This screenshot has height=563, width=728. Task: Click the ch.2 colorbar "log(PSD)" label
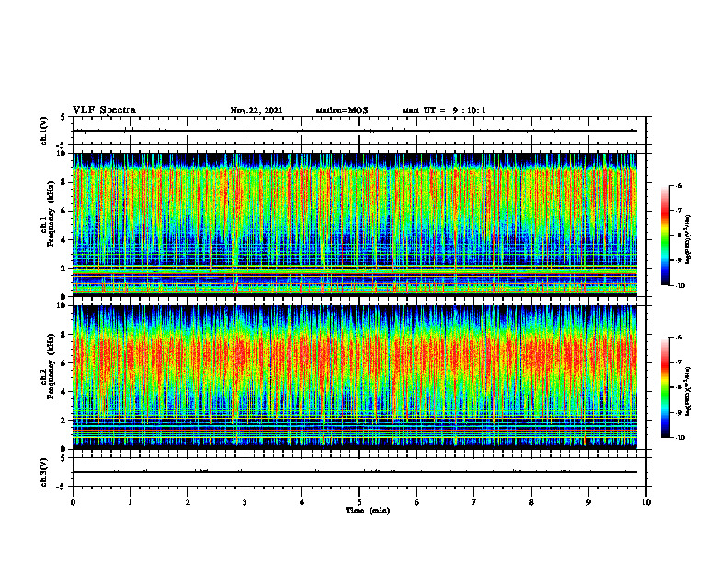point(688,391)
